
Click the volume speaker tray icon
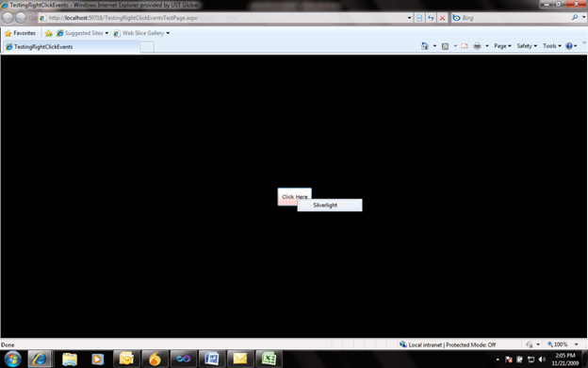coord(542,360)
